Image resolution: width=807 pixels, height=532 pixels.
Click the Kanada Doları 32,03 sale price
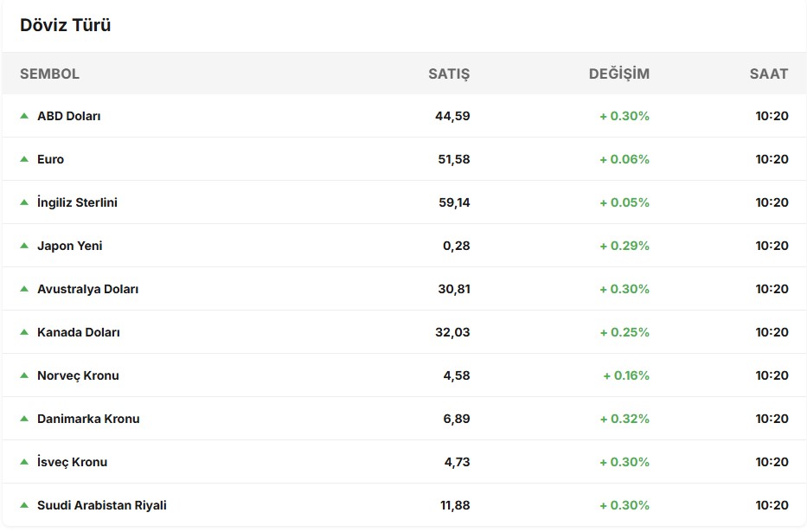pos(454,332)
